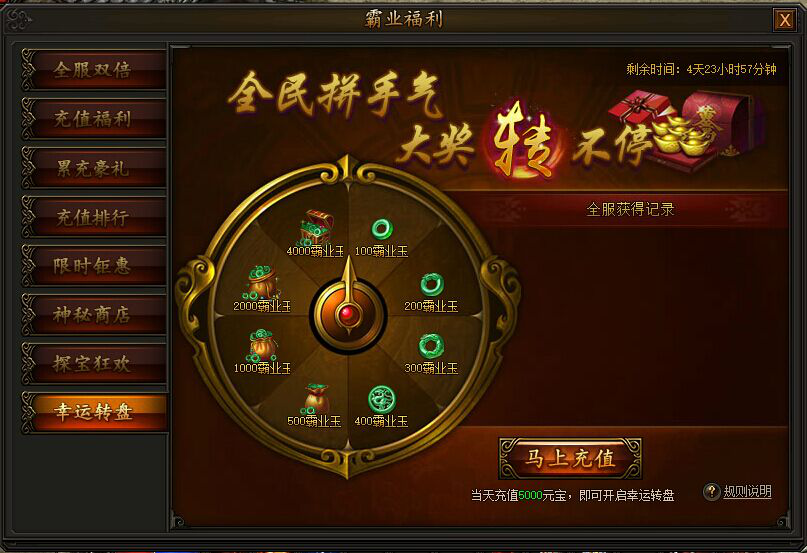
Task: Click the question mark help icon
Action: (711, 491)
